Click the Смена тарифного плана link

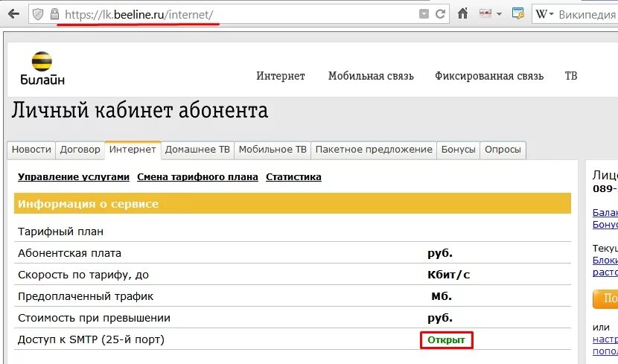pyautogui.click(x=197, y=177)
